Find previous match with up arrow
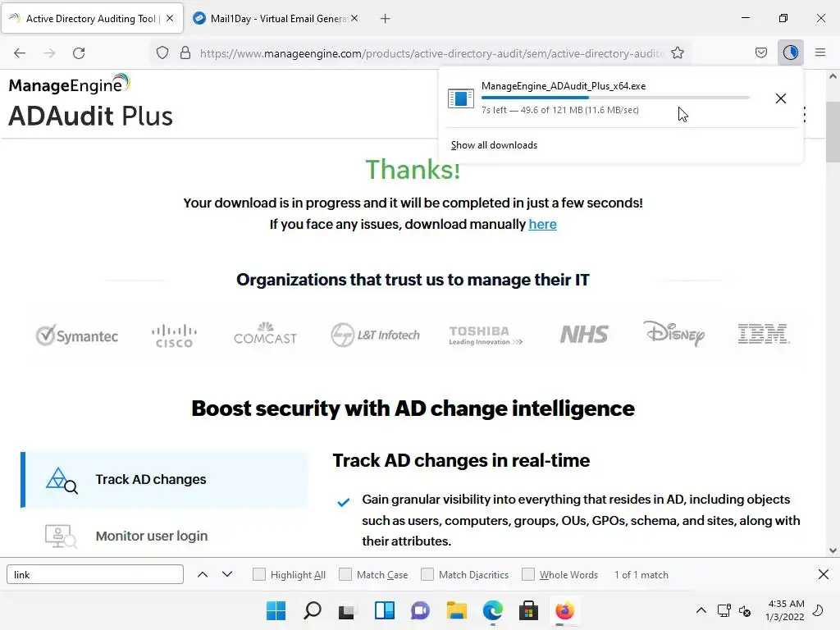This screenshot has height=630, width=840. pos(203,575)
